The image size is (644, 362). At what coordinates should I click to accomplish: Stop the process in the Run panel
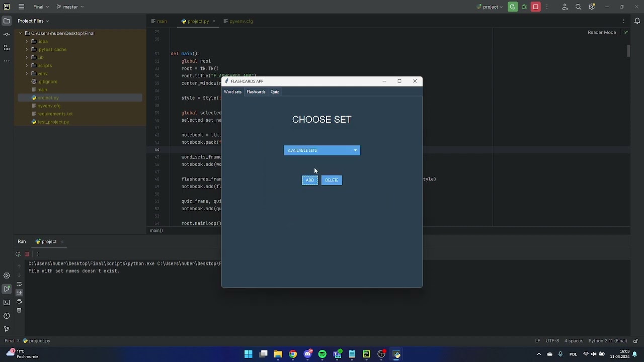pos(27,254)
